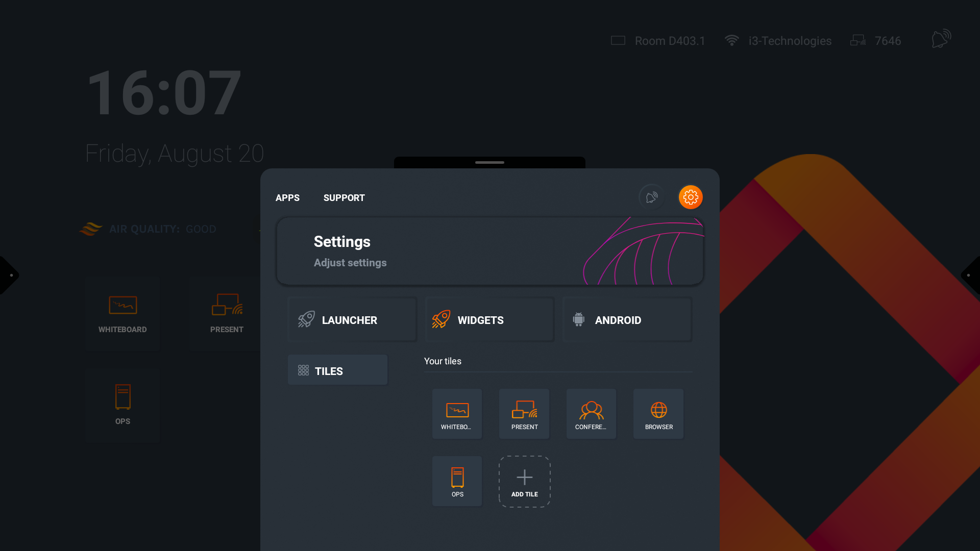Screen dimensions: 980x551
Task: Select the ANDROID robot icon
Action: click(579, 318)
